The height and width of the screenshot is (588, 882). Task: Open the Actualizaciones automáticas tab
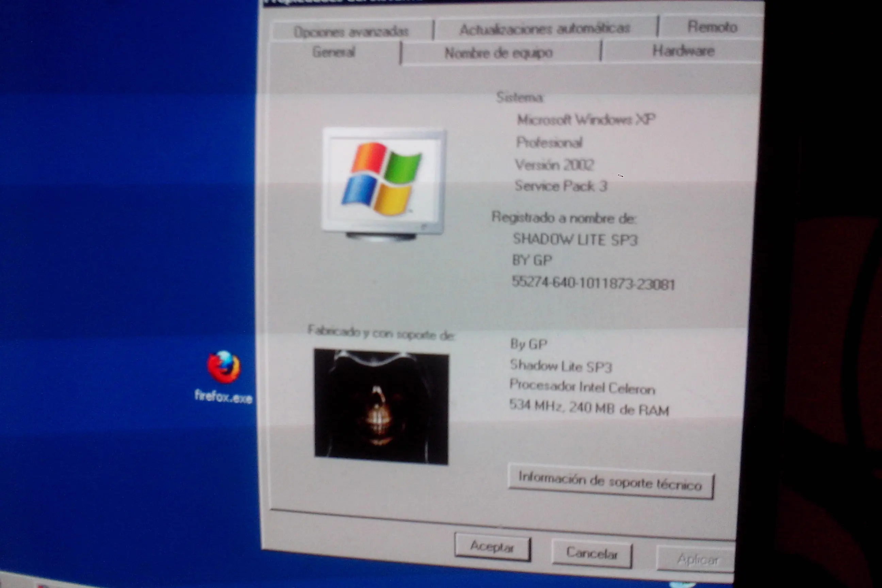pyautogui.click(x=545, y=29)
